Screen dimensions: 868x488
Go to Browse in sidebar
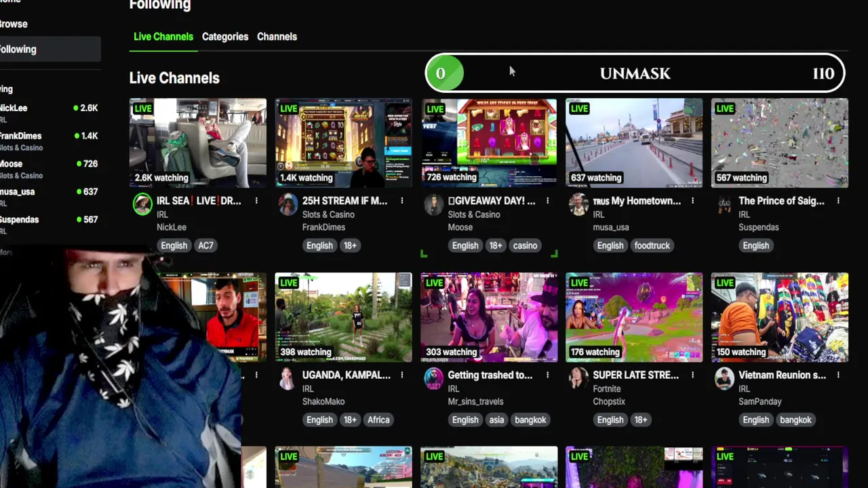point(14,24)
